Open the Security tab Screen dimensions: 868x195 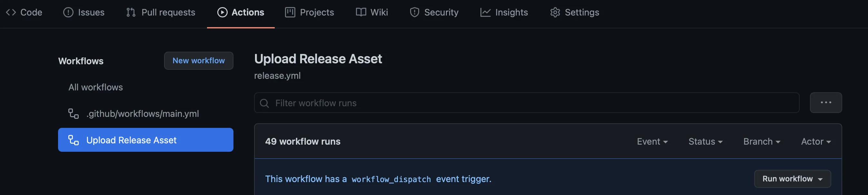[x=434, y=13]
